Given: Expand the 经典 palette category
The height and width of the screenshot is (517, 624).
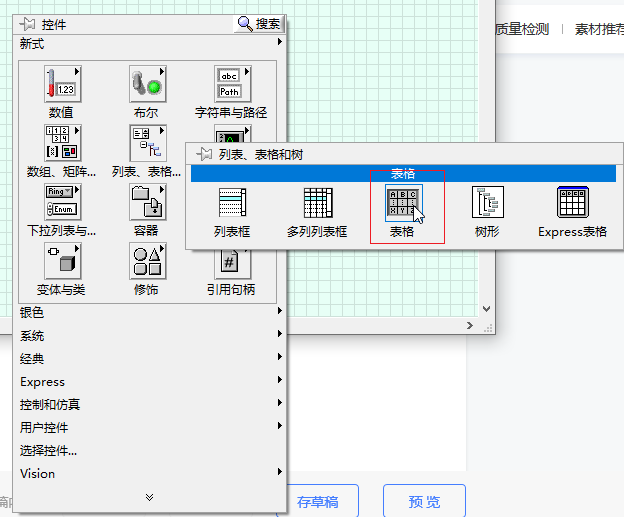Looking at the screenshot, I should tap(150, 359).
